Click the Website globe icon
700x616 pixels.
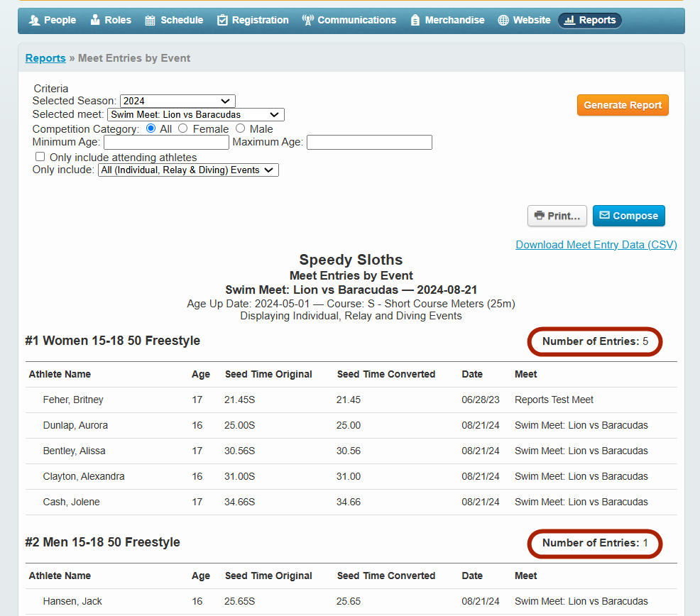click(x=503, y=21)
